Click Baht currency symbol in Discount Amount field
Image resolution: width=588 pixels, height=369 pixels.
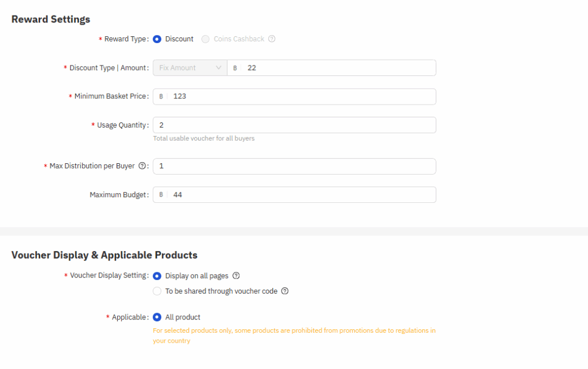click(235, 68)
